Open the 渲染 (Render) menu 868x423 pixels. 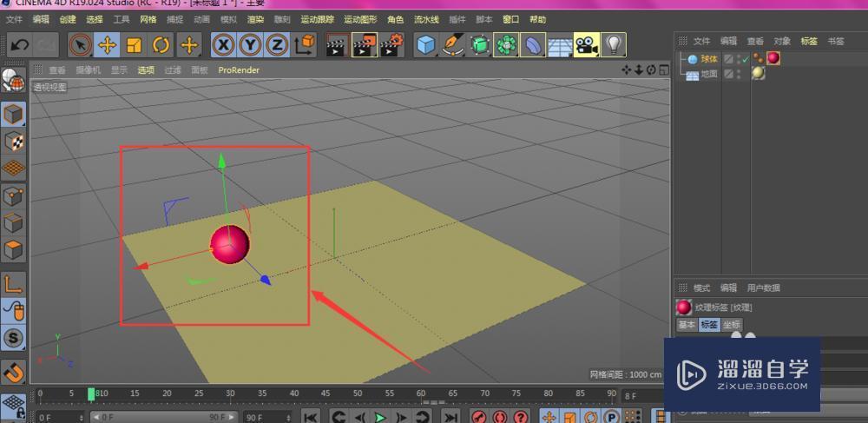(255, 19)
